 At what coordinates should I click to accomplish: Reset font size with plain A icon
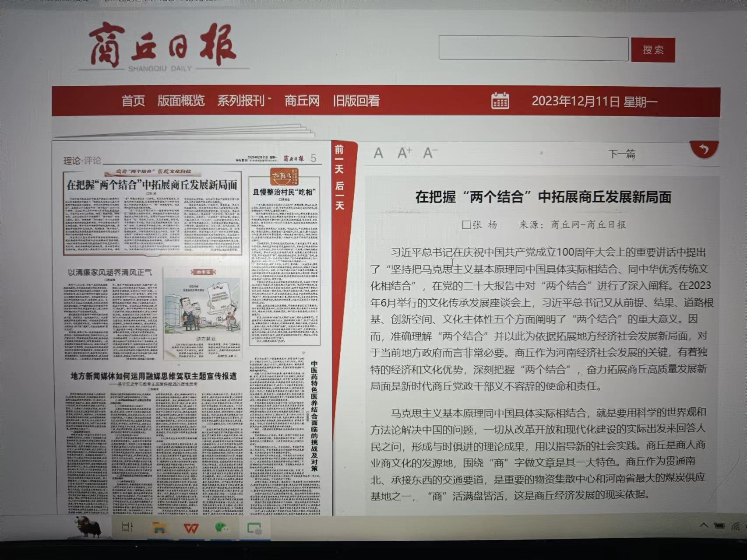[378, 153]
